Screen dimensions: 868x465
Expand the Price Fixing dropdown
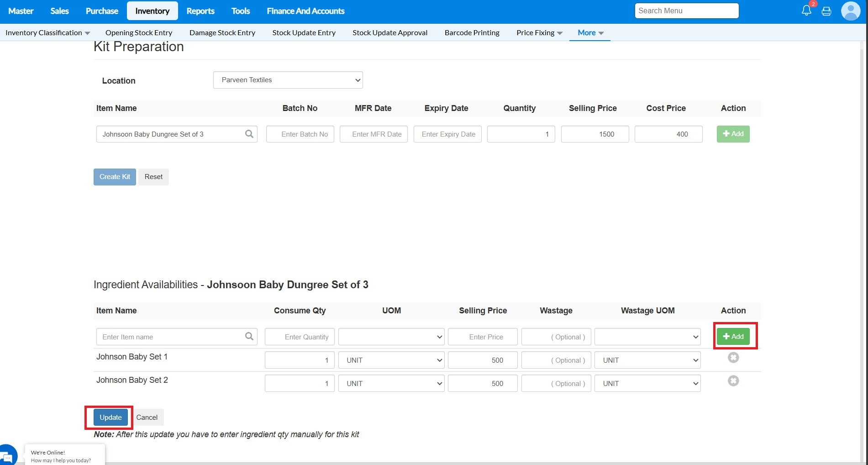pyautogui.click(x=539, y=33)
